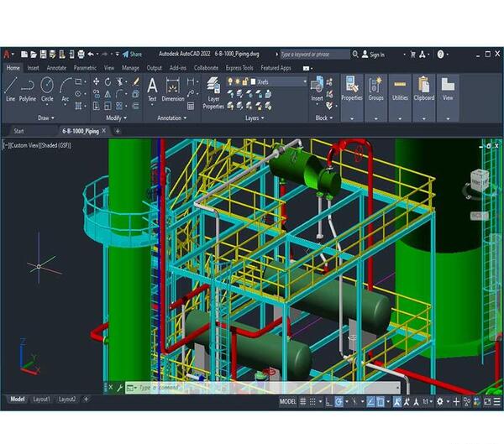The image size is (504, 444).
Task: Click the Copy tool in Modify panel
Action: (x=96, y=94)
